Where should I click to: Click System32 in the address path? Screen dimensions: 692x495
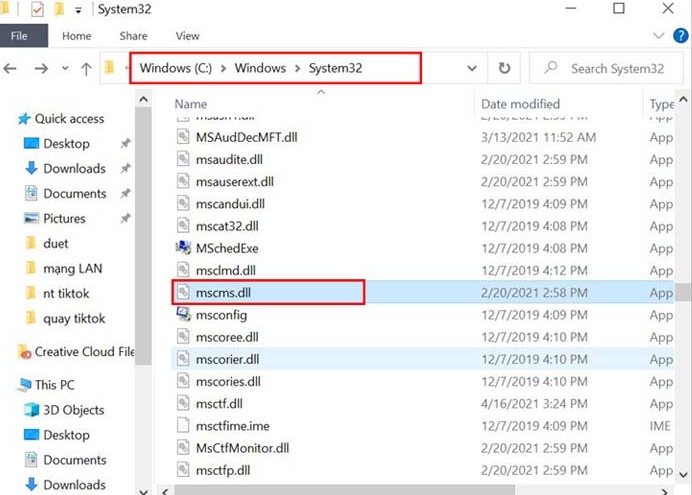tap(335, 68)
